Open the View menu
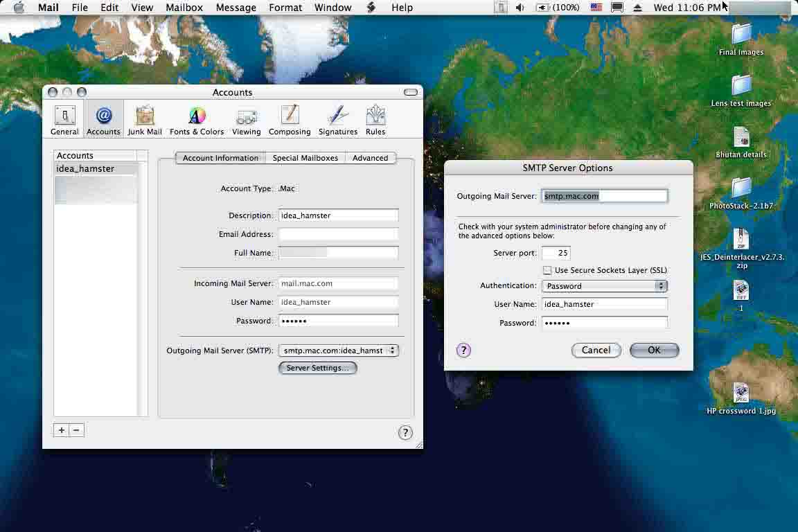 [142, 8]
